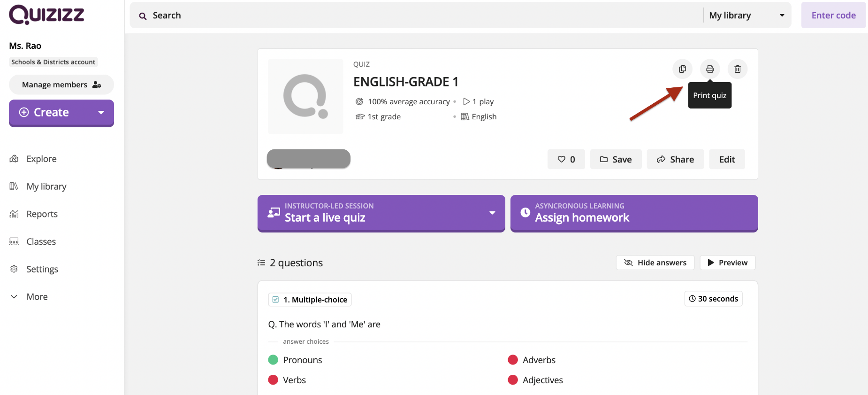868x395 pixels.
Task: Click the Quizizz logo
Action: [46, 15]
